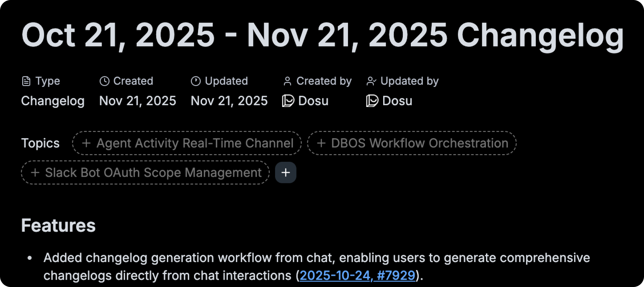The width and height of the screenshot is (644, 287).
Task: Click the person icon beside "Created by"
Action: click(288, 81)
